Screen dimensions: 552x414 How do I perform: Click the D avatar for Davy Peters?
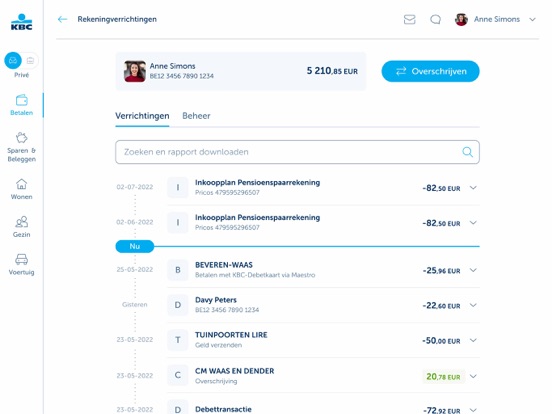tap(178, 305)
